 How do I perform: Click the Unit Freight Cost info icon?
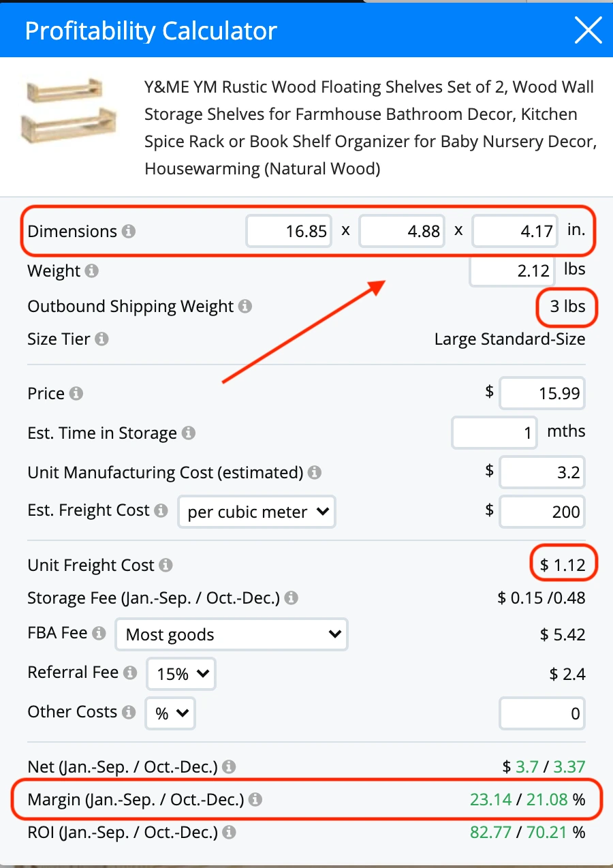coord(166,565)
